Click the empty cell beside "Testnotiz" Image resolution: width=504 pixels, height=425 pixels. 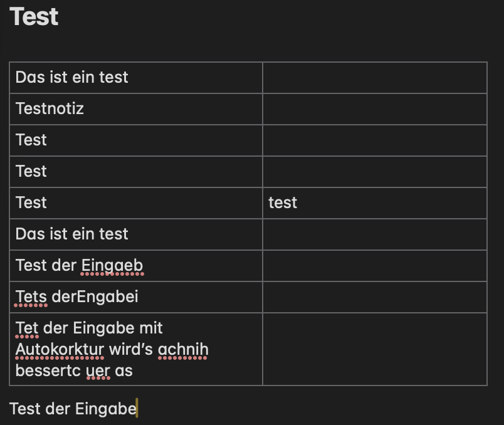[374, 109]
